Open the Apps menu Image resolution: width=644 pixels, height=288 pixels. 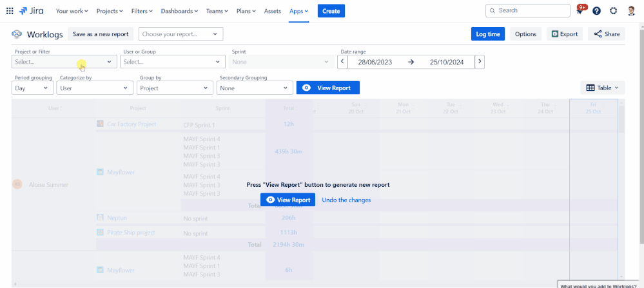pos(299,11)
